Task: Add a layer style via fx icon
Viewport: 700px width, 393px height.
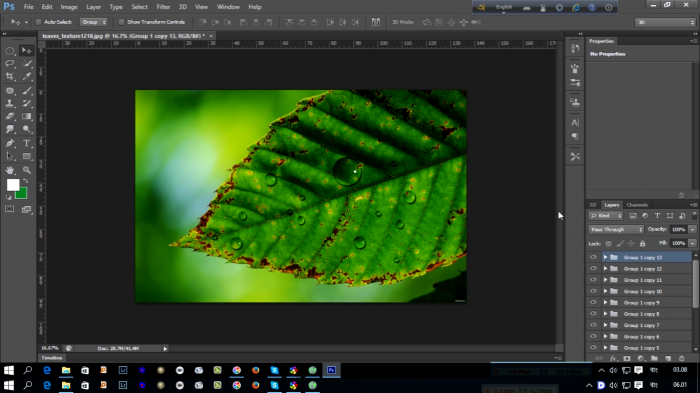Action: (613, 358)
